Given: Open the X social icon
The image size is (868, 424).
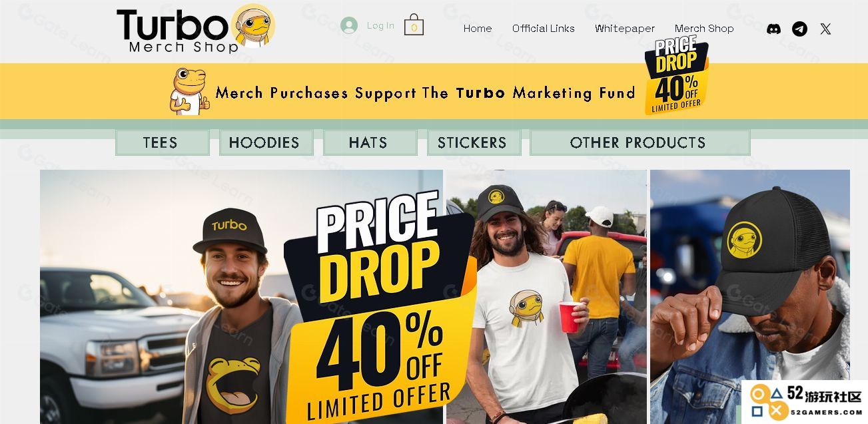Looking at the screenshot, I should 825,29.
